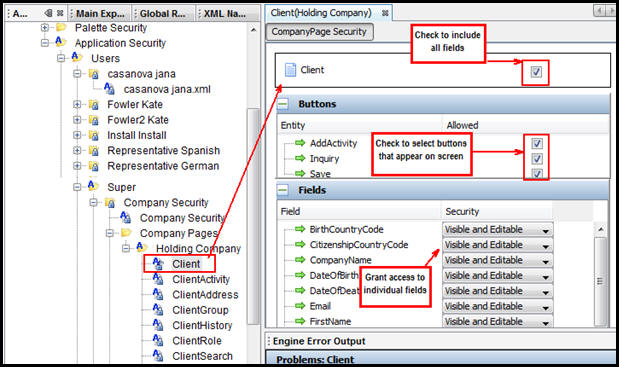619x367 pixels.
Task: Click the Users folder icon
Action: (x=77, y=58)
